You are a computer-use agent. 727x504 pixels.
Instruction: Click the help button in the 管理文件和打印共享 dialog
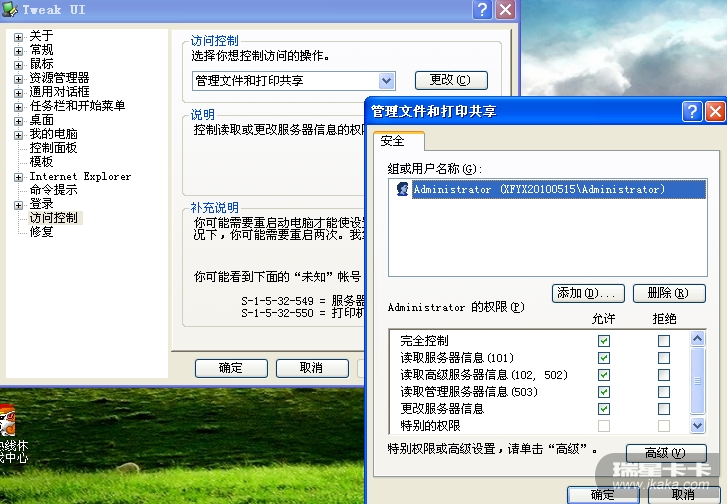coord(692,112)
